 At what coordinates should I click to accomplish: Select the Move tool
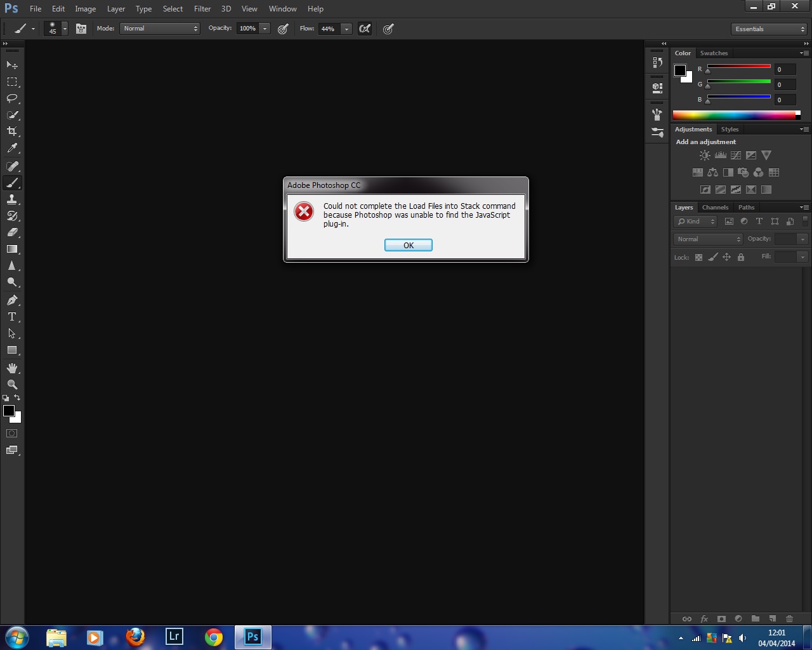[x=12, y=65]
